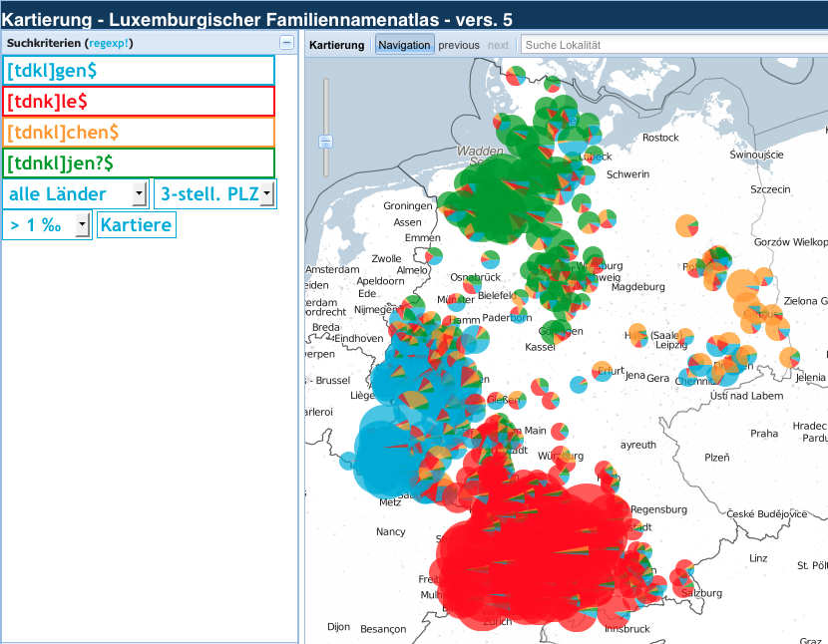Toggle the Navigation mode button

point(404,45)
